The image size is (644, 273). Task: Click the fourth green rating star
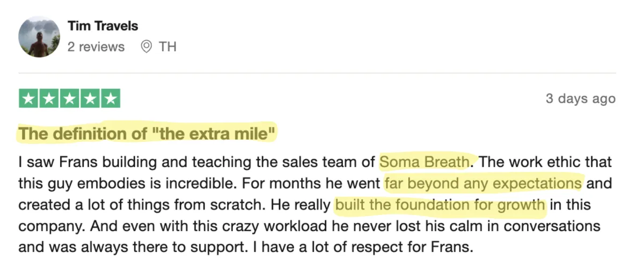pyautogui.click(x=90, y=99)
